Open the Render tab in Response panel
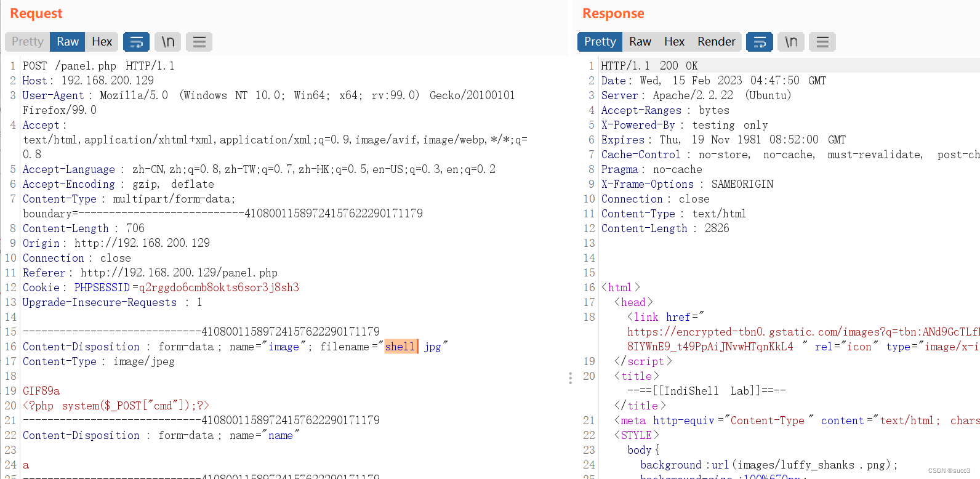 [x=716, y=42]
